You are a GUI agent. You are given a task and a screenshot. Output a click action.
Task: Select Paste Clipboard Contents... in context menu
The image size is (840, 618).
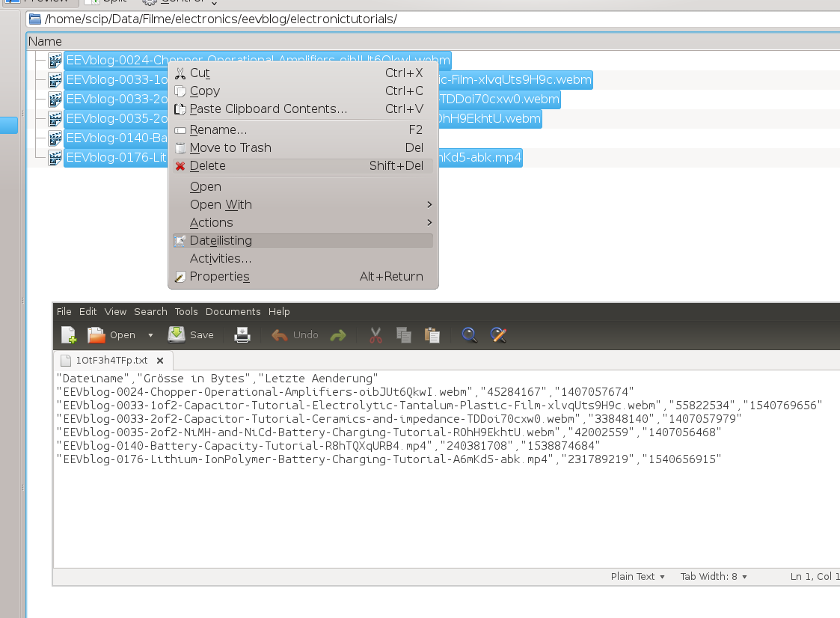303,108
